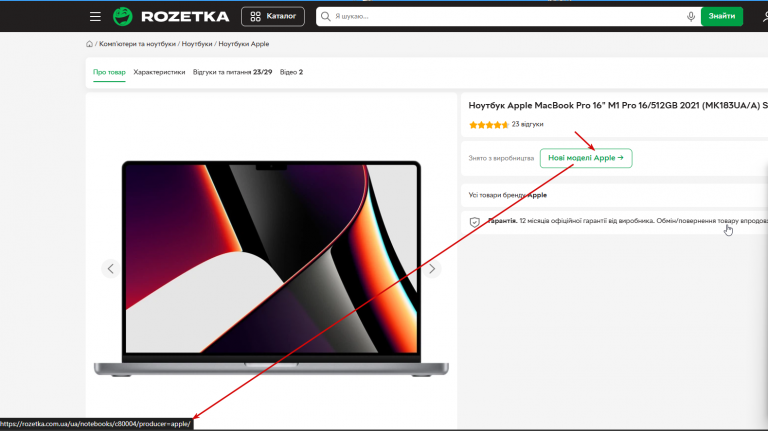
Task: Click Нові моделі Apple button
Action: (586, 158)
